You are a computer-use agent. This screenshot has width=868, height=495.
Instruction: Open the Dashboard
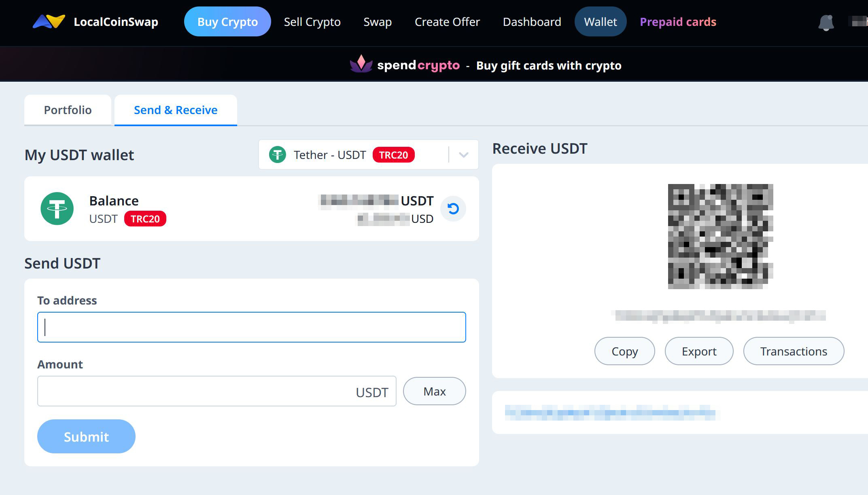click(532, 22)
